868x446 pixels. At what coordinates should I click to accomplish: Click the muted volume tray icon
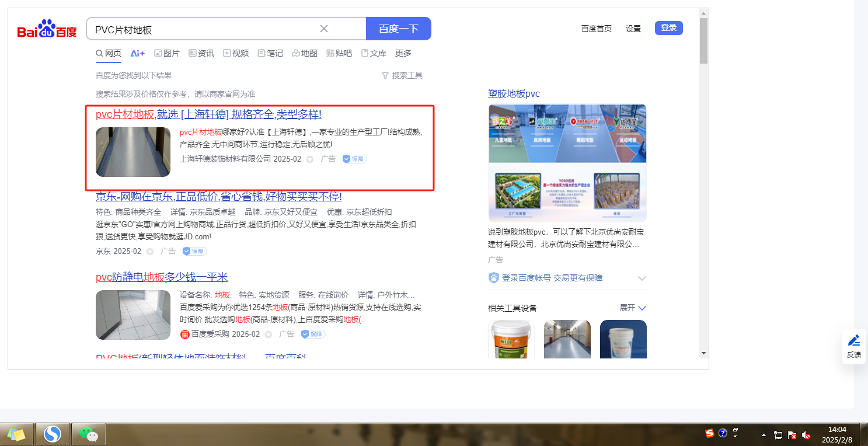(x=807, y=435)
